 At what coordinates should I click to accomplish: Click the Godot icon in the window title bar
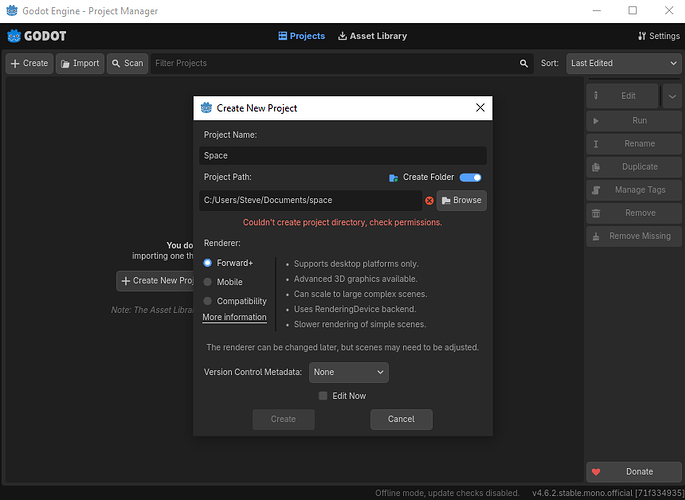(12, 10)
